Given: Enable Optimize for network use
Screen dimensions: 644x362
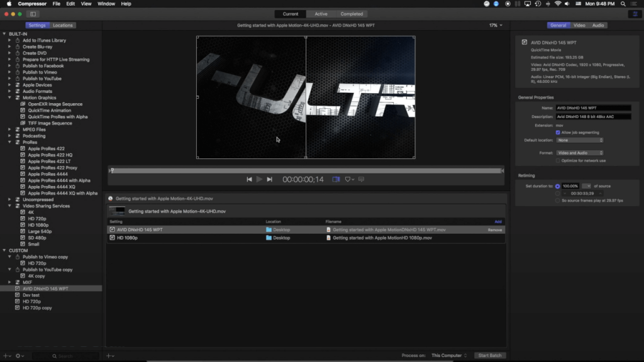Looking at the screenshot, I should [558, 161].
